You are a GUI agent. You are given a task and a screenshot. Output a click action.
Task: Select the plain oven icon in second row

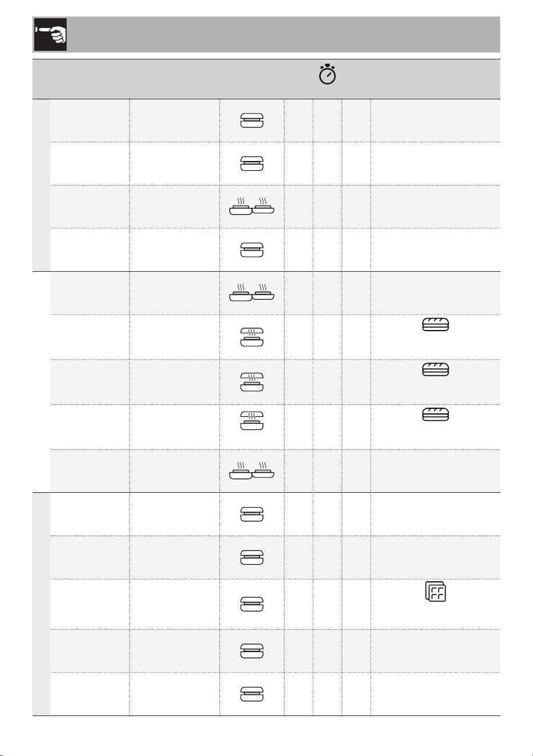(x=252, y=163)
